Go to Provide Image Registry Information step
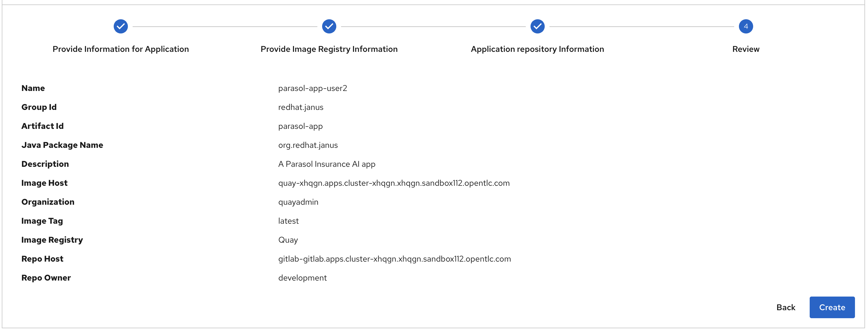 point(329,49)
